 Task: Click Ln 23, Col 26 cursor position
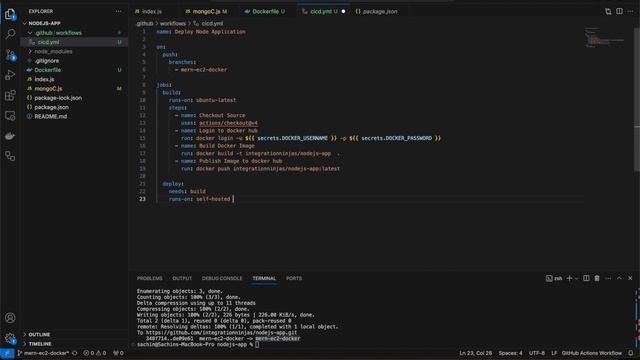point(476,353)
